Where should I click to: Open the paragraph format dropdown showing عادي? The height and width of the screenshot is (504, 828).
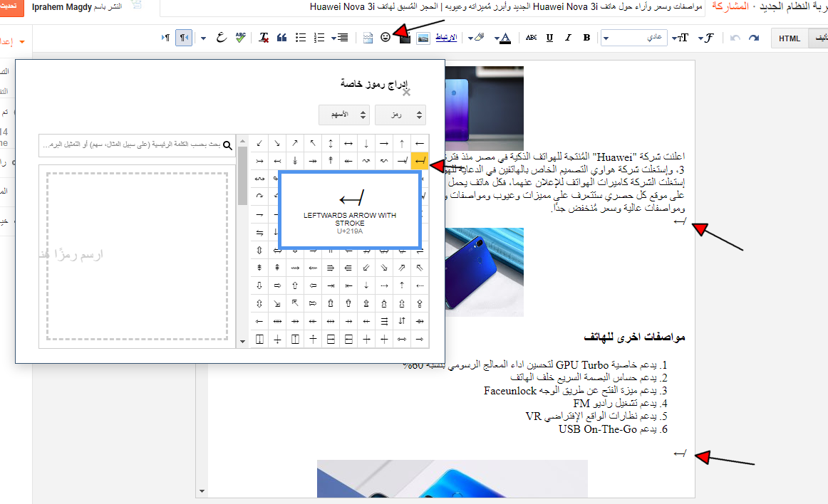633,38
